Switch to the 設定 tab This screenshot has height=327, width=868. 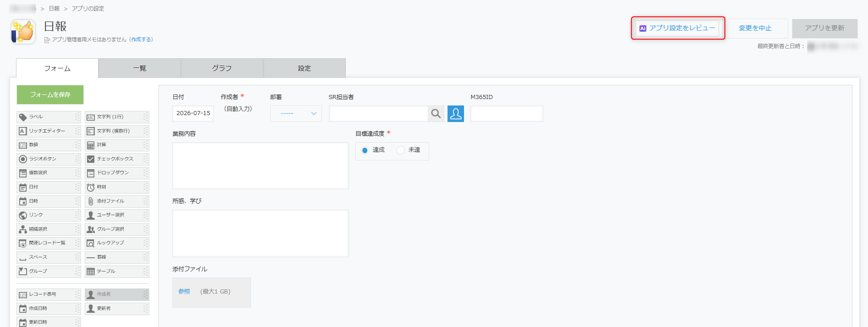point(305,68)
